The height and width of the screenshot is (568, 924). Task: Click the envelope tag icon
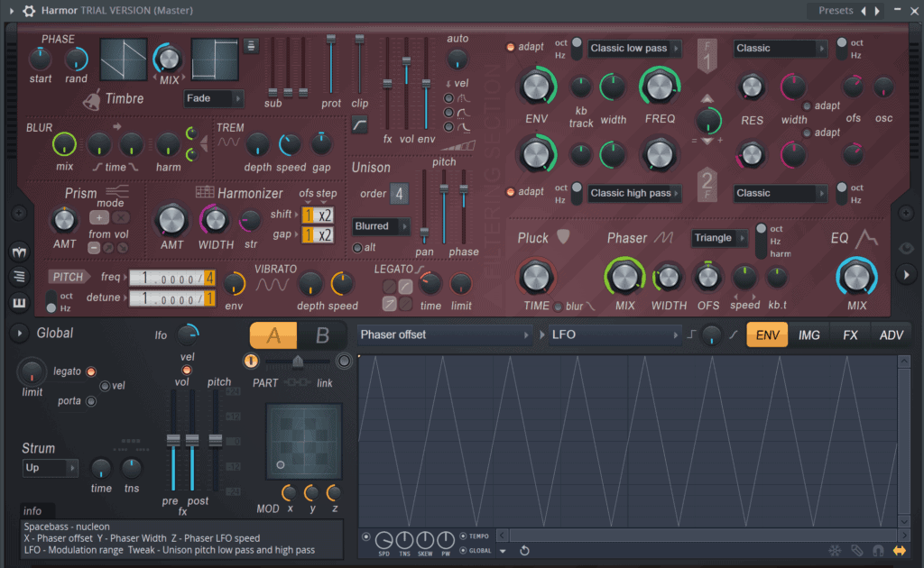[x=857, y=551]
